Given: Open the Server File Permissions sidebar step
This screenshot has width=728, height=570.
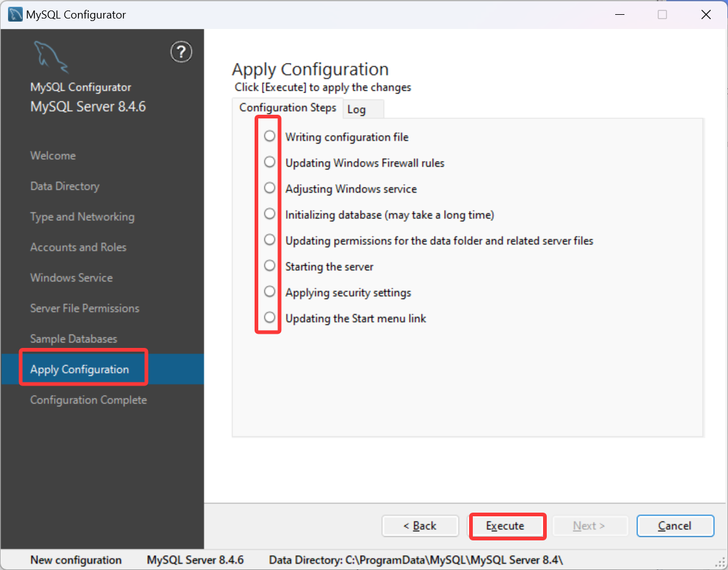Looking at the screenshot, I should click(x=84, y=308).
